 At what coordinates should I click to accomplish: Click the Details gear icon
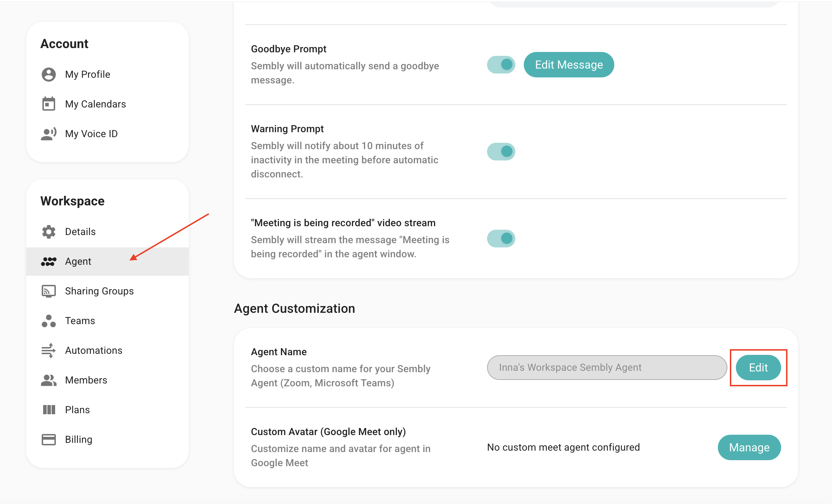[x=49, y=232]
